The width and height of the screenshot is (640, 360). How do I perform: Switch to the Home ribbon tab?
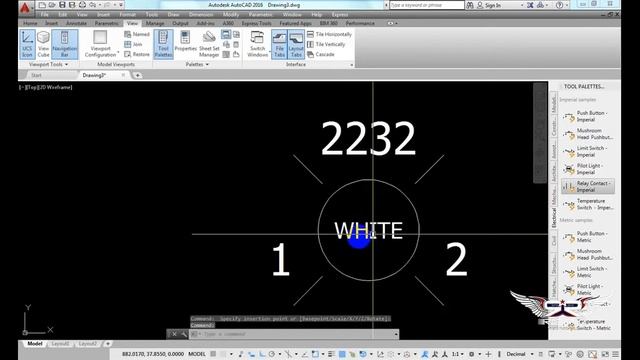[30, 23]
